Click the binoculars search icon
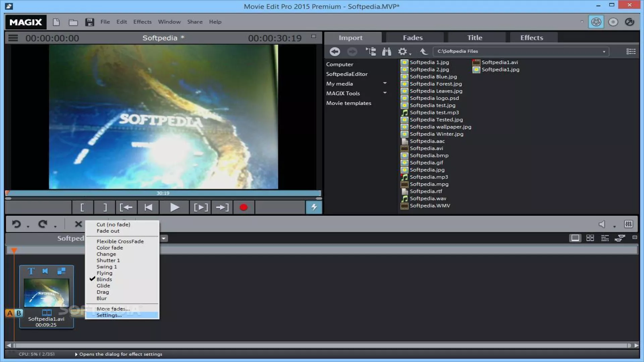This screenshot has height=362, width=644. (386, 52)
